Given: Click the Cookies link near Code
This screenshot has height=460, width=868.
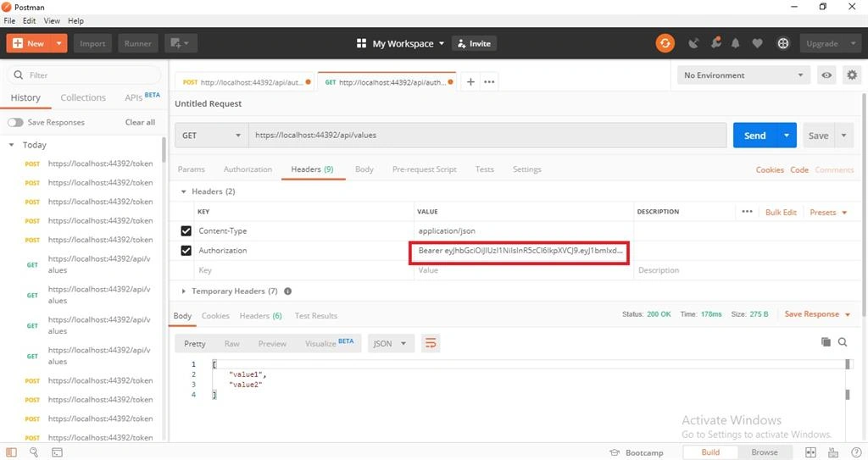Looking at the screenshot, I should [770, 170].
